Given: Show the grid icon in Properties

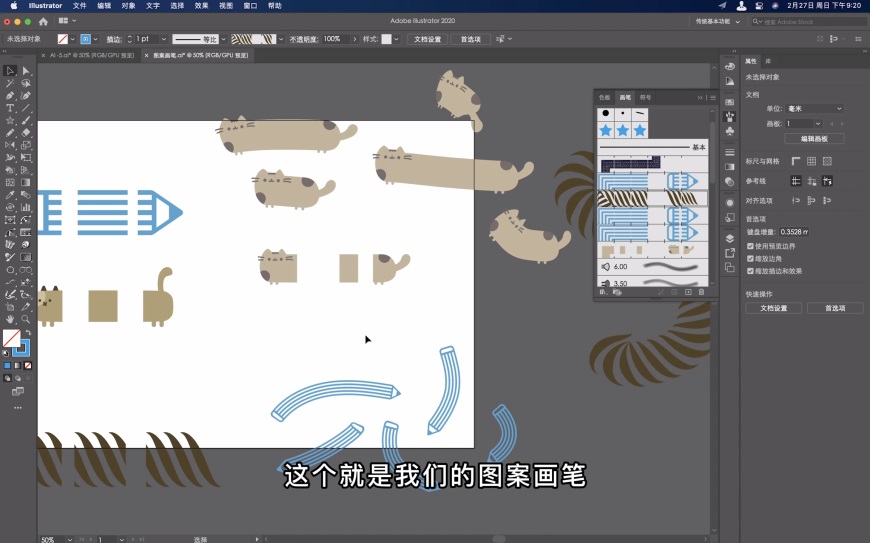Looking at the screenshot, I should click(x=811, y=161).
